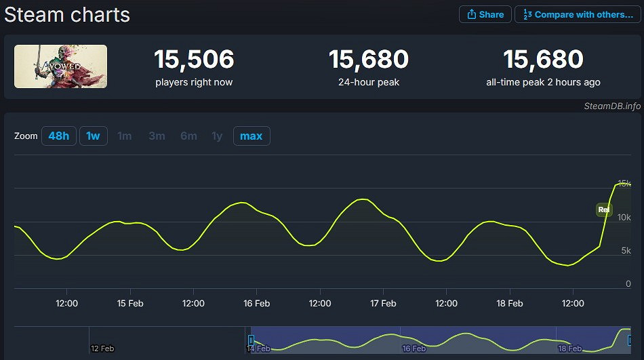Open the SteamDB.info credit link

611,106
